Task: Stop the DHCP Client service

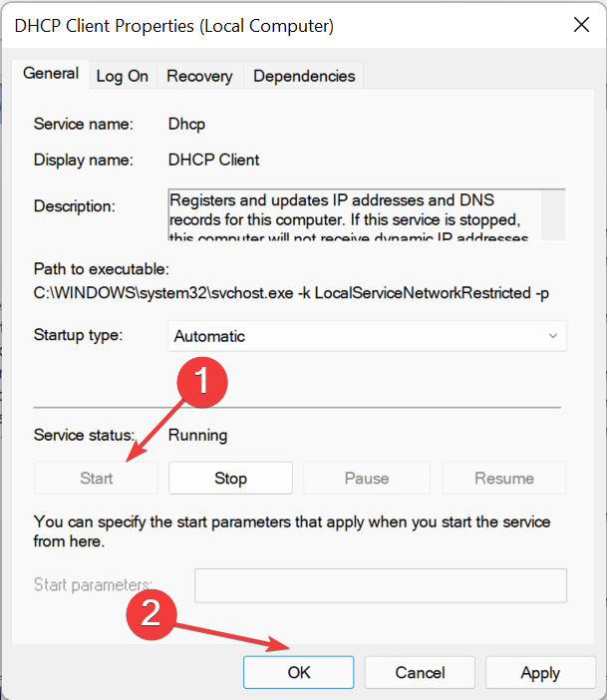Action: [230, 478]
